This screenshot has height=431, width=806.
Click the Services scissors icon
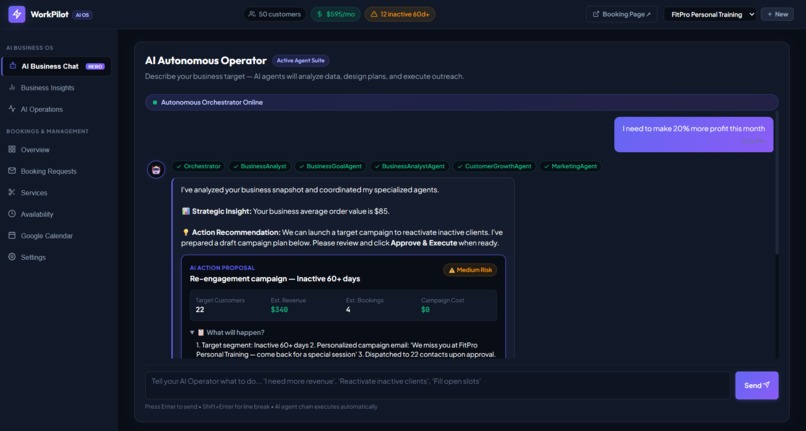[x=12, y=192]
